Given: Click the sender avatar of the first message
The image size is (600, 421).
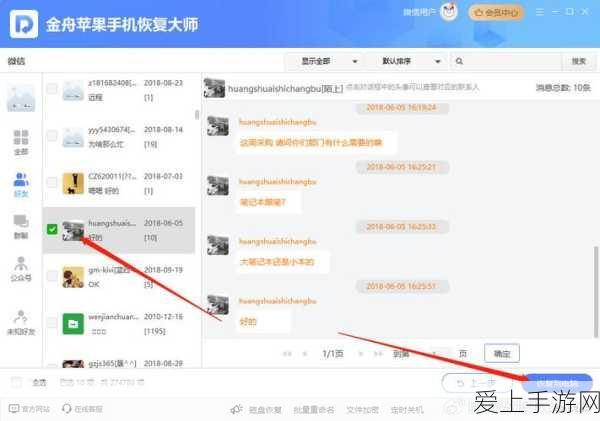Looking at the screenshot, I should click(x=218, y=126).
